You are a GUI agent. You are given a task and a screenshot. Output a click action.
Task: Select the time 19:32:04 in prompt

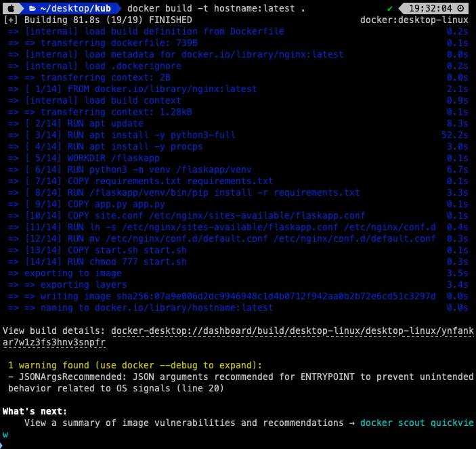coord(431,9)
